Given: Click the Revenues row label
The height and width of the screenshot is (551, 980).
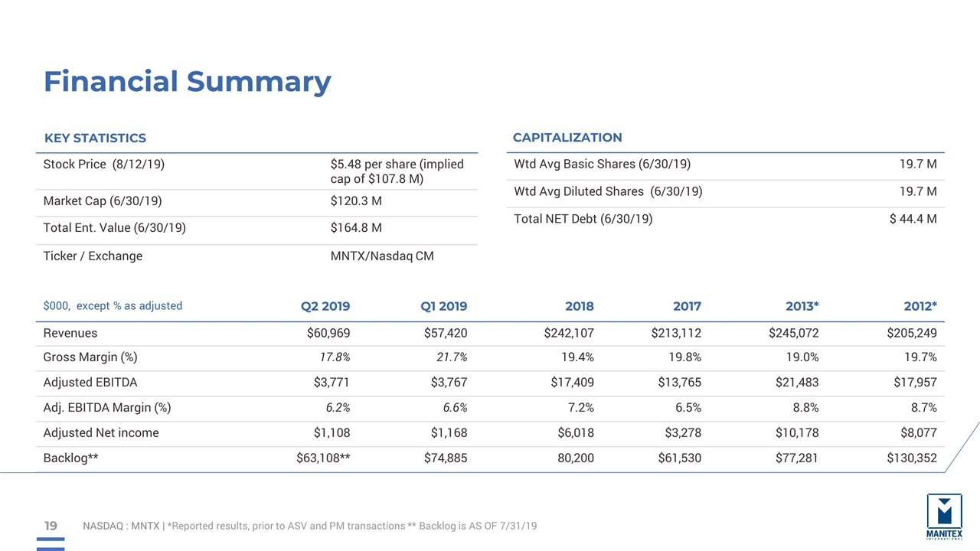Looking at the screenshot, I should [x=70, y=333].
